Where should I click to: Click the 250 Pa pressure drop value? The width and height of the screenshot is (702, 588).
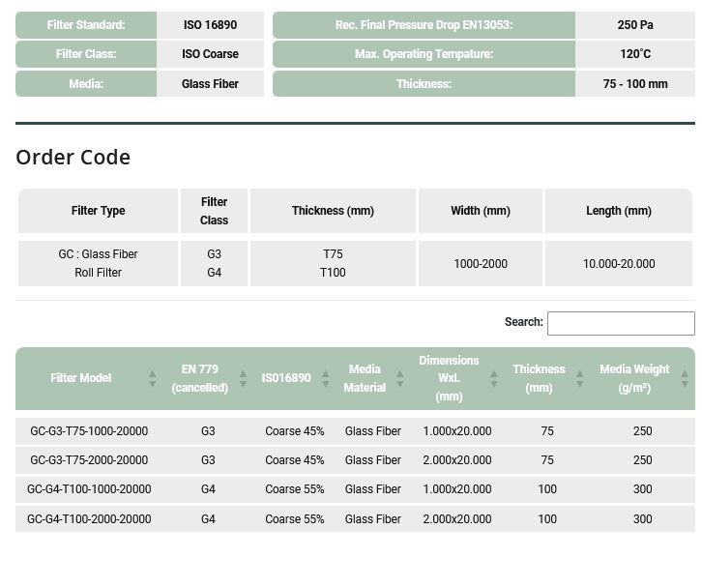pyautogui.click(x=634, y=25)
